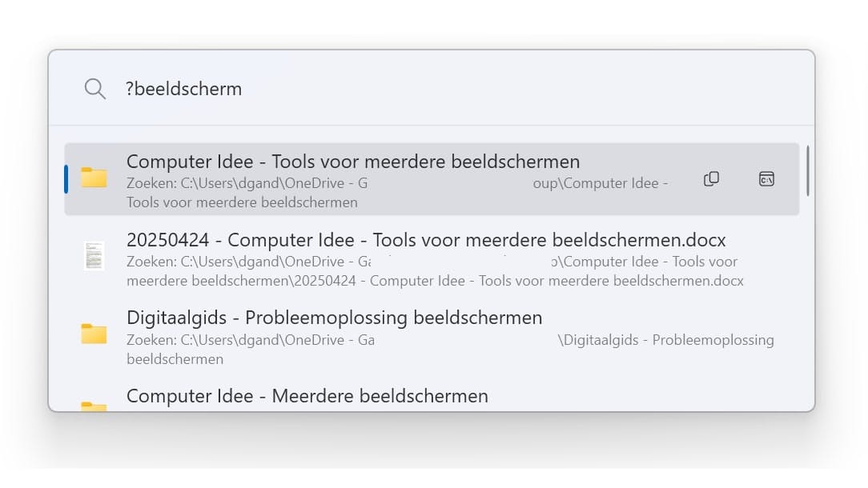868x488 pixels.
Task: Open Computer Idee - Tools voor meerdere beeldschermen folder
Action: click(x=352, y=162)
